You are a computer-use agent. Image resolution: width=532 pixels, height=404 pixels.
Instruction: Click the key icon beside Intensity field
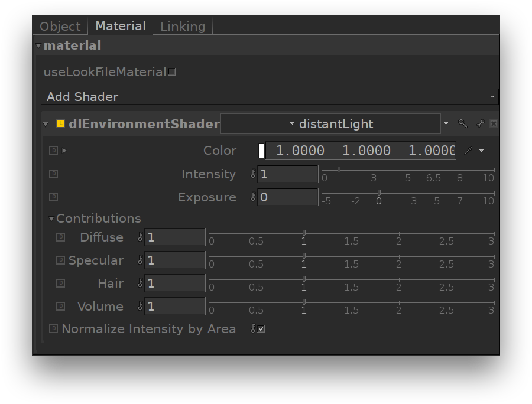coord(253,174)
